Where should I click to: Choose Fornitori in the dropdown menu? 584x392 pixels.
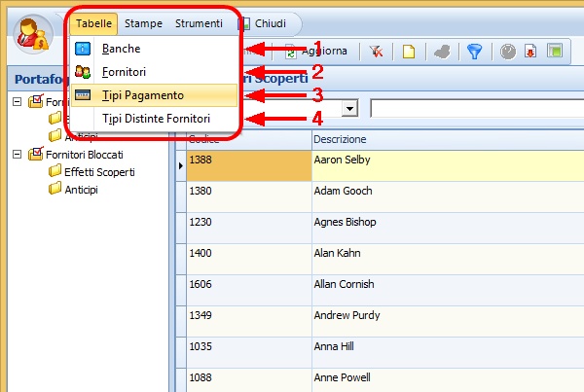coord(125,72)
